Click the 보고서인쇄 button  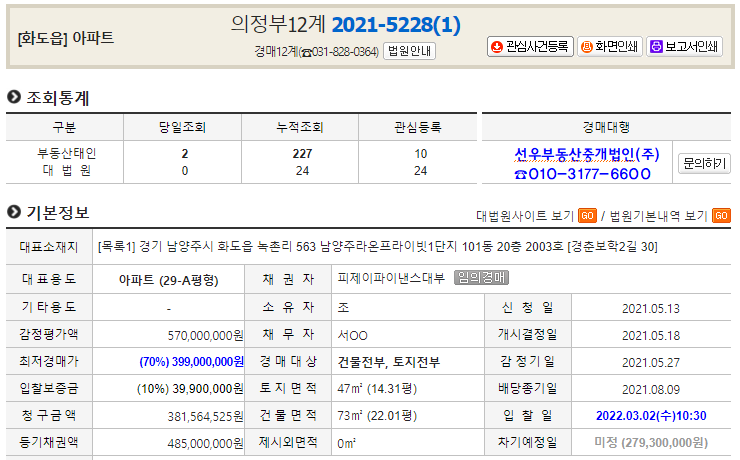[x=684, y=47]
